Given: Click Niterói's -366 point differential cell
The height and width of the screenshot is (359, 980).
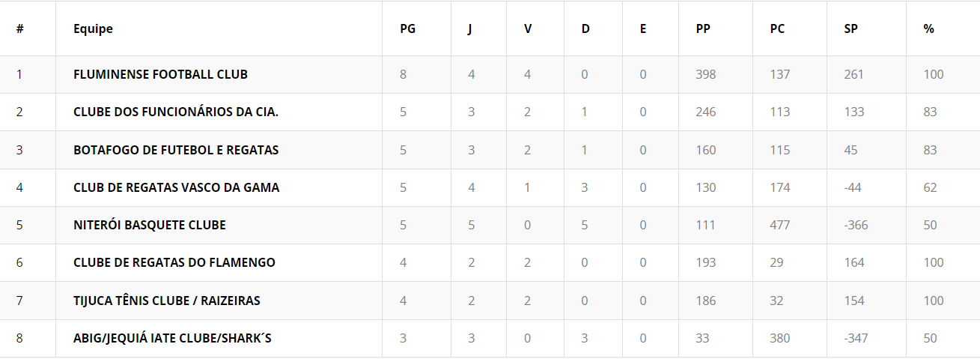Looking at the screenshot, I should coord(856,225).
